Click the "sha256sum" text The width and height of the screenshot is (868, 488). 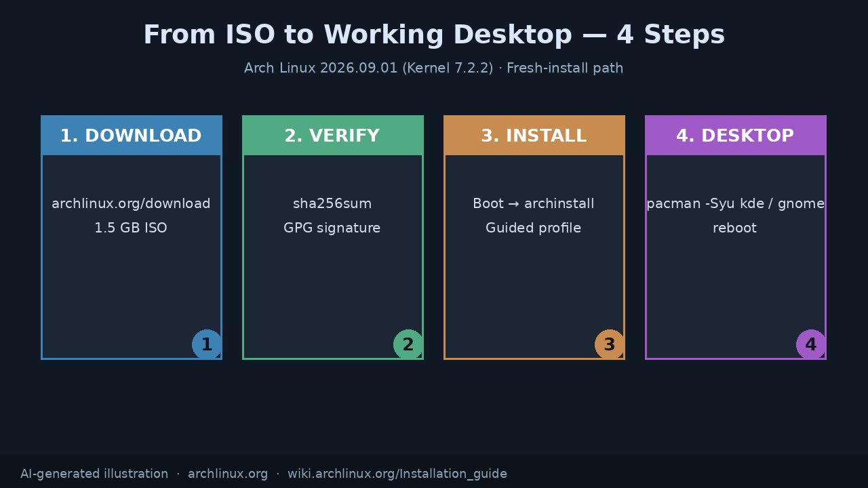tap(332, 204)
